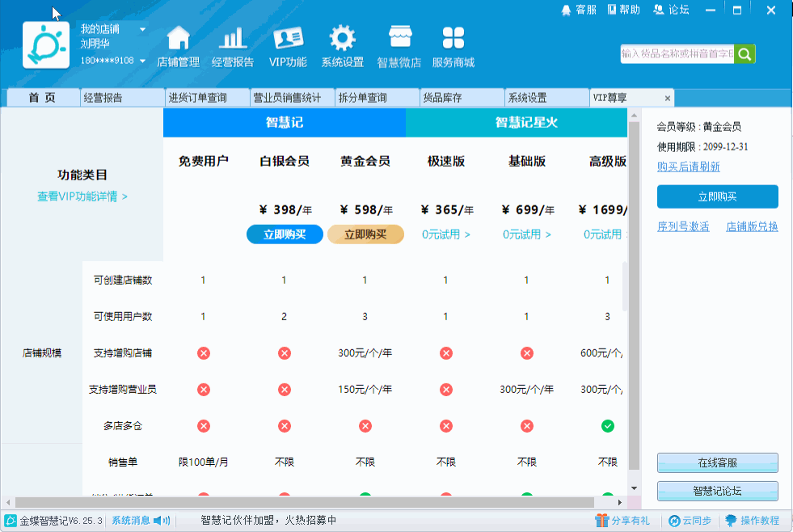Click 店铺版兑换 link
The image size is (793, 532).
click(752, 226)
